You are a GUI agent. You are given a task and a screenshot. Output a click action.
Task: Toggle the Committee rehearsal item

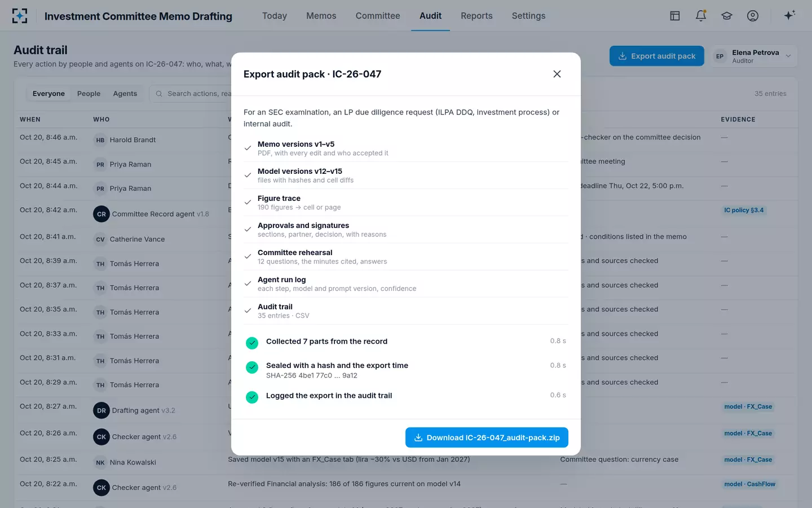406,257
